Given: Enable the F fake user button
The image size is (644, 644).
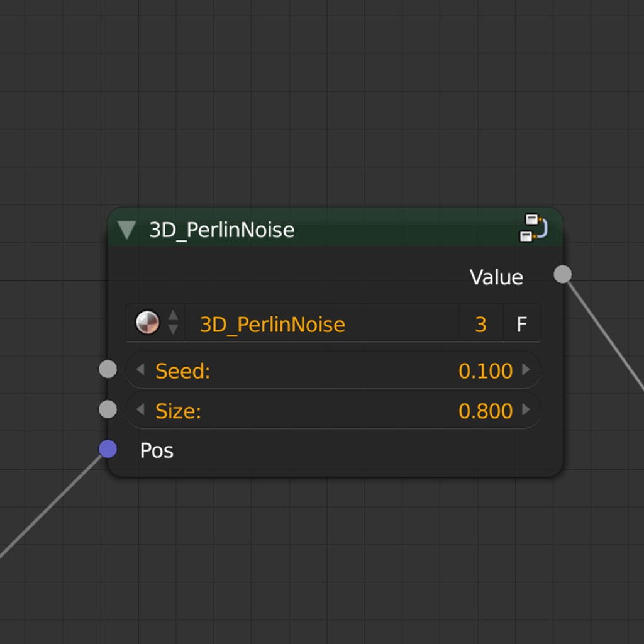Looking at the screenshot, I should tap(522, 323).
